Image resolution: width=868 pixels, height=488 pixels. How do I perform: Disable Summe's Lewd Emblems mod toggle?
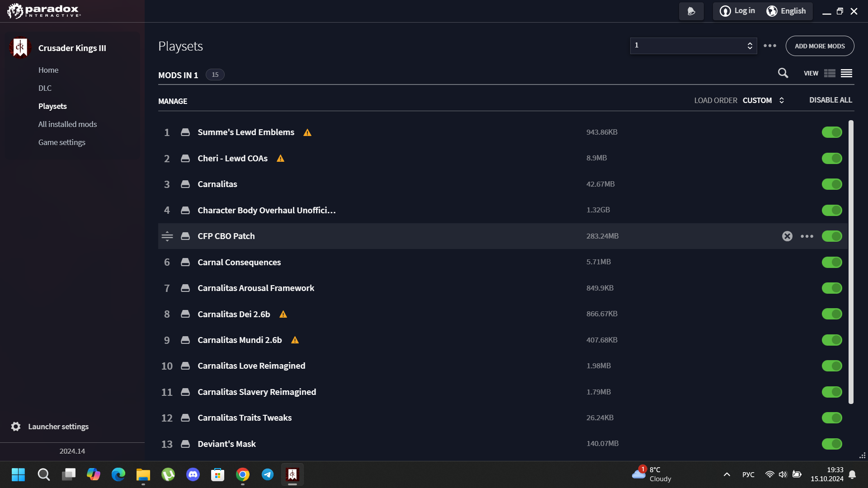832,132
